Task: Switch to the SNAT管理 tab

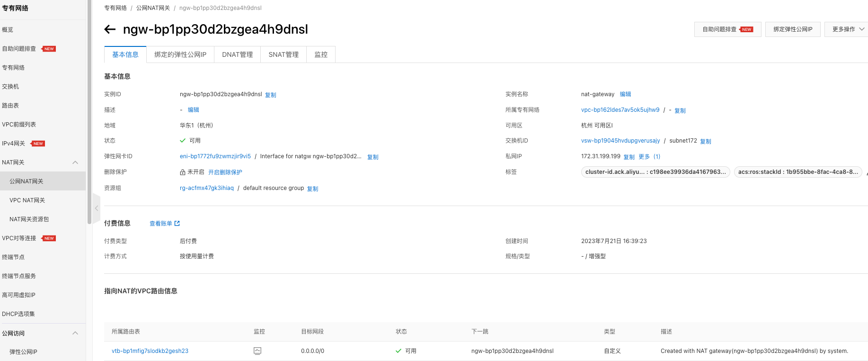Action: [x=283, y=54]
